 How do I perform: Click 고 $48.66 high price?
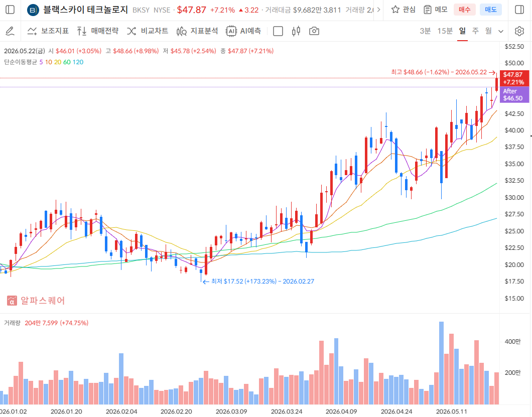tap(132, 51)
